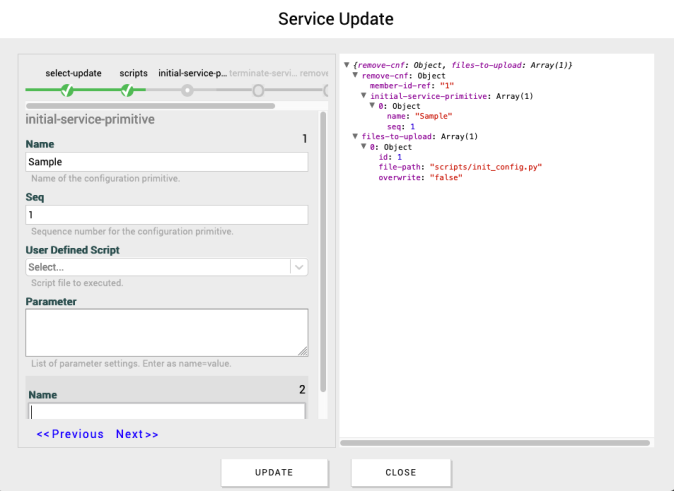
Task: Select the initial-service-primitive step circle
Action: [187, 91]
